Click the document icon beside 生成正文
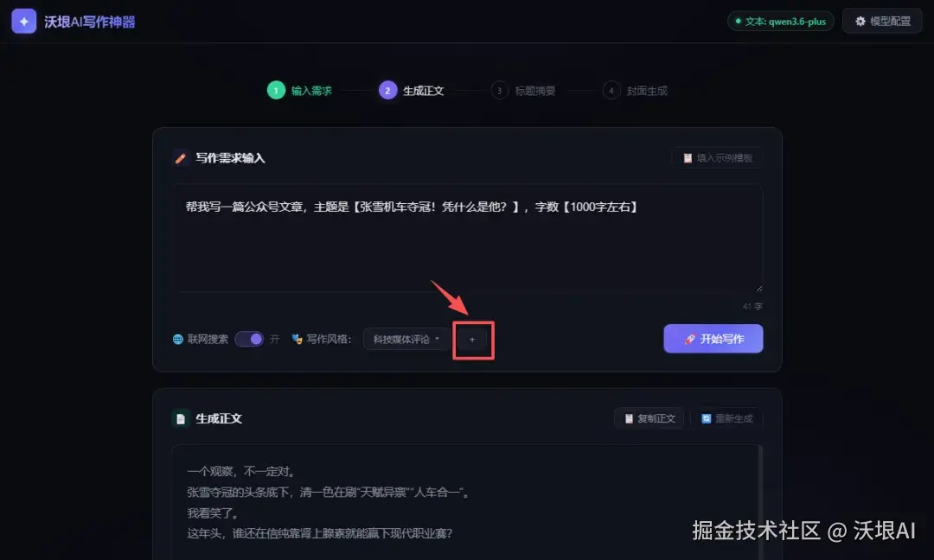The image size is (934, 560). coord(181,418)
